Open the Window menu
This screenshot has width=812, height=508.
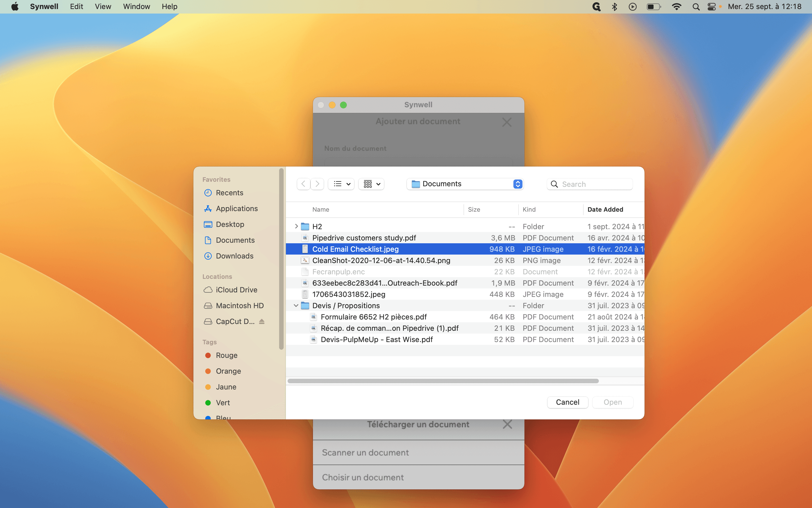click(x=136, y=6)
